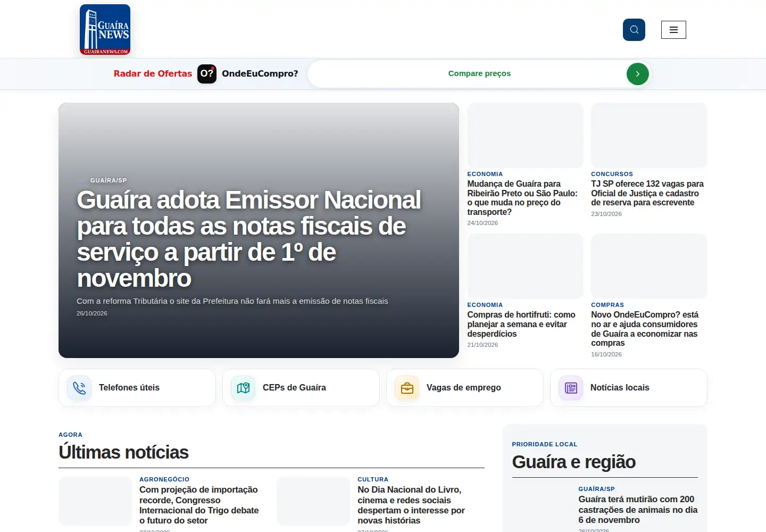Open the Dia Nacional do Livro article
766x532 pixels.
click(411, 505)
